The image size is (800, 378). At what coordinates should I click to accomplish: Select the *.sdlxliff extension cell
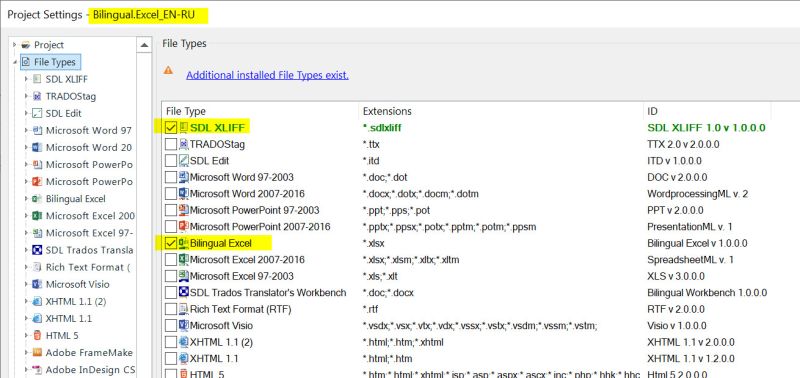point(382,128)
